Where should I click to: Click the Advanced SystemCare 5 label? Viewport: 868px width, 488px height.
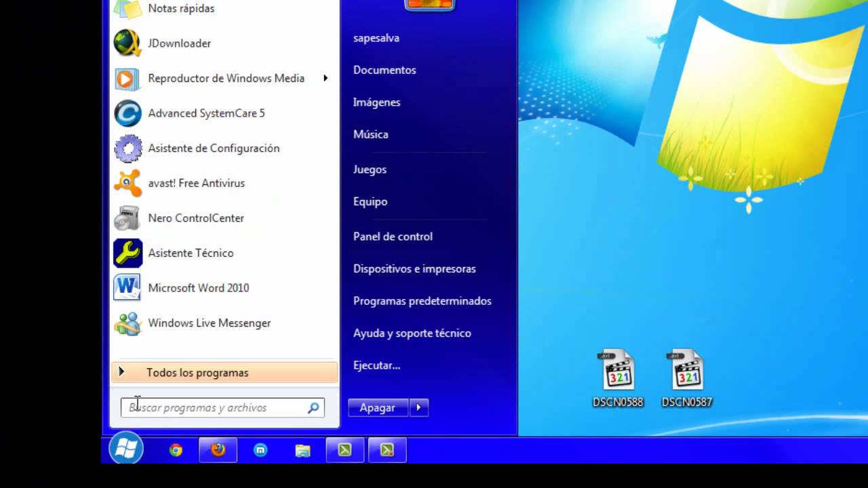tap(207, 113)
